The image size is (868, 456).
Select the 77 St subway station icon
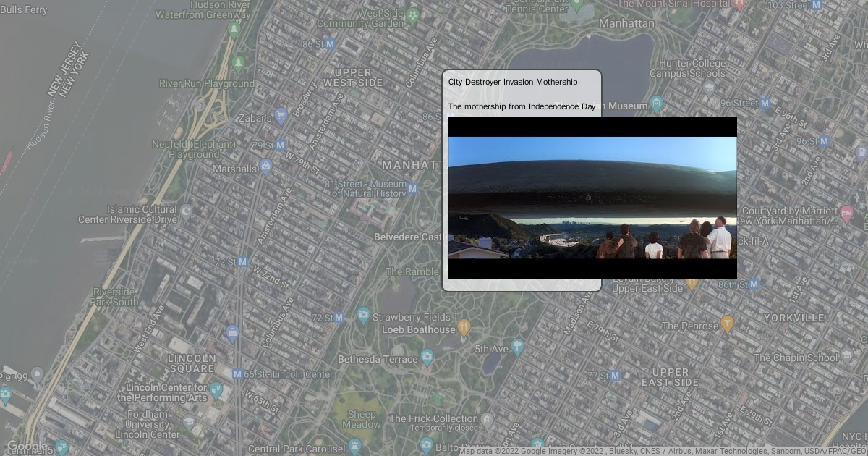coord(615,376)
